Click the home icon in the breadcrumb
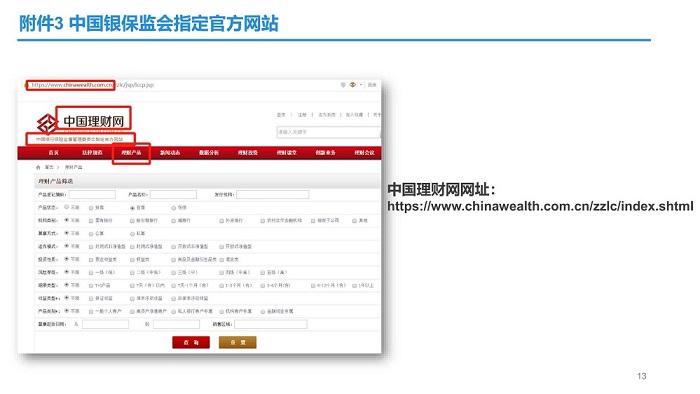This screenshot has width=700, height=394. tap(38, 167)
